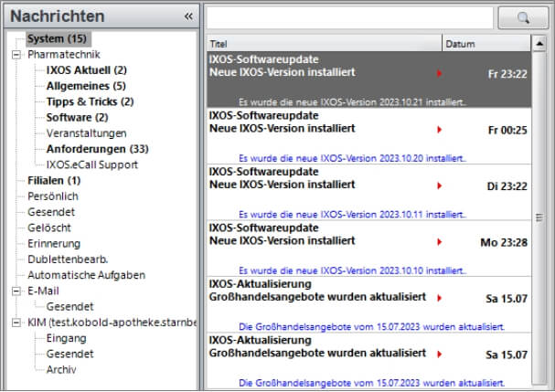This screenshot has height=392, width=555.
Task: Open Tipps & Tricks (2) folder
Action: tap(90, 101)
